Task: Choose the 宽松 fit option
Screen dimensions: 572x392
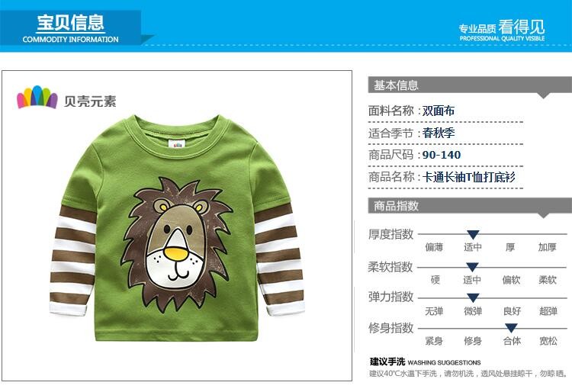Action: [x=548, y=341]
